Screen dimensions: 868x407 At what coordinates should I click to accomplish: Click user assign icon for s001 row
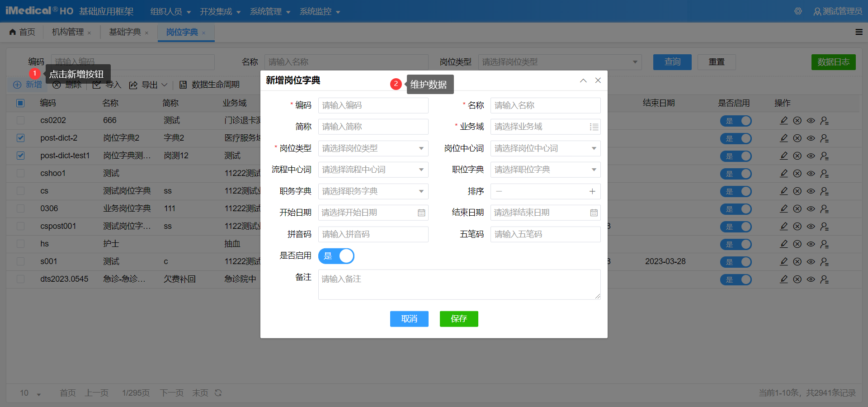pos(825,262)
